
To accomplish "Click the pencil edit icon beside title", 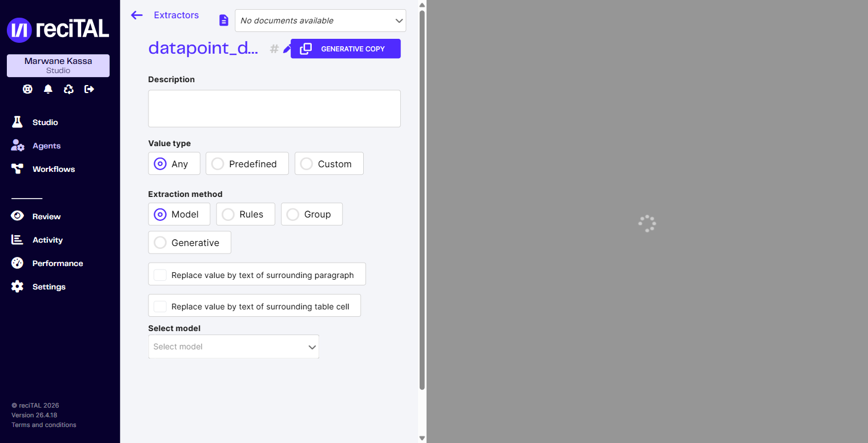I will (287, 49).
